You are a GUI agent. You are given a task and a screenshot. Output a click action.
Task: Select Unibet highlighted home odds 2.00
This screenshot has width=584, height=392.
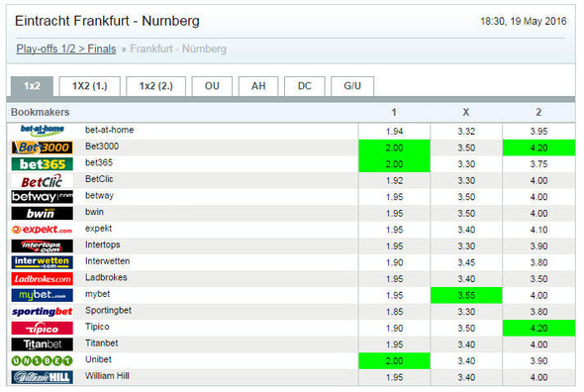[x=394, y=360]
